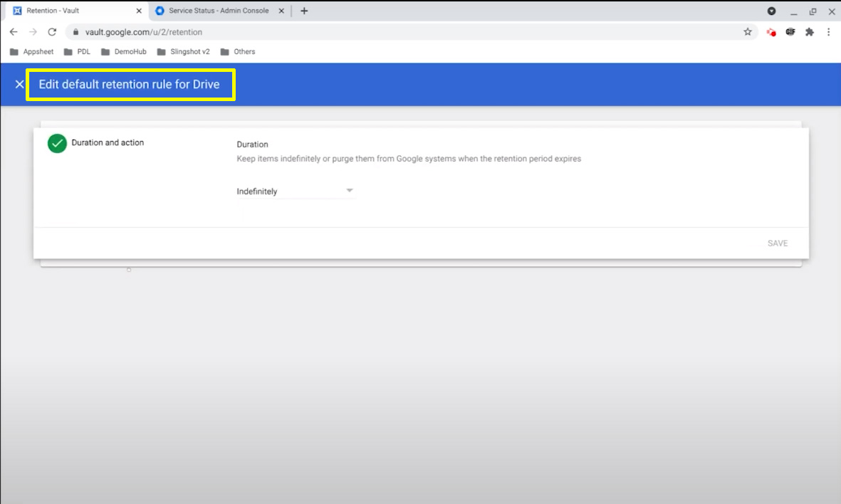Screen dimensions: 841x504
Task: Reload the page with the refresh icon
Action: [x=51, y=31]
